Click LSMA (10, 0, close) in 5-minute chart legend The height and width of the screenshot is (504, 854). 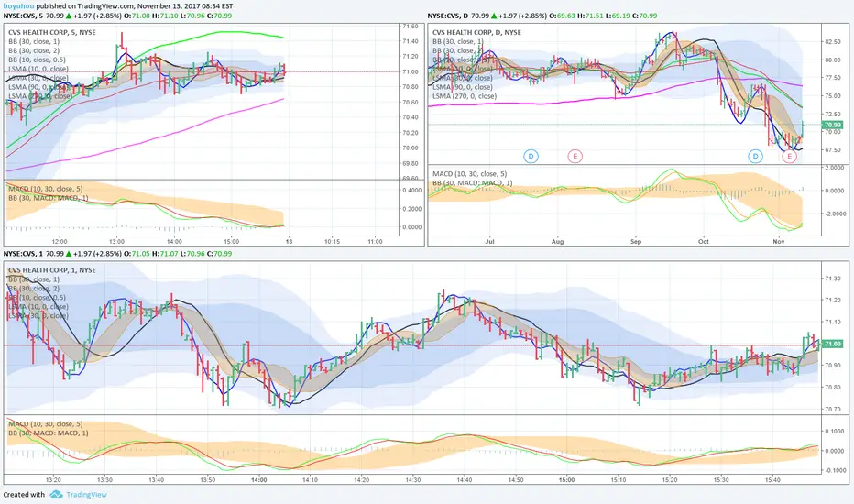[38, 70]
